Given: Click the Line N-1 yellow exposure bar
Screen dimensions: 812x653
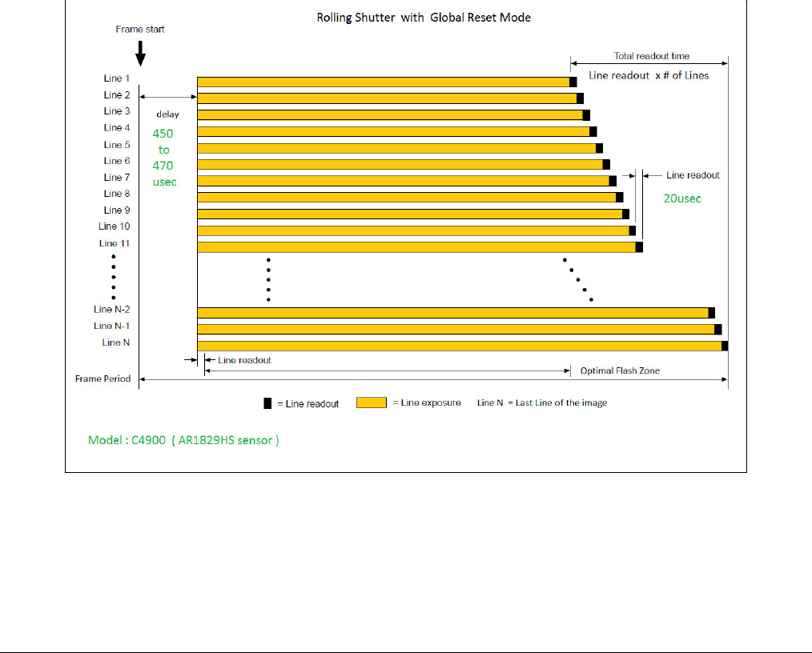Looking at the screenshot, I should (456, 329).
